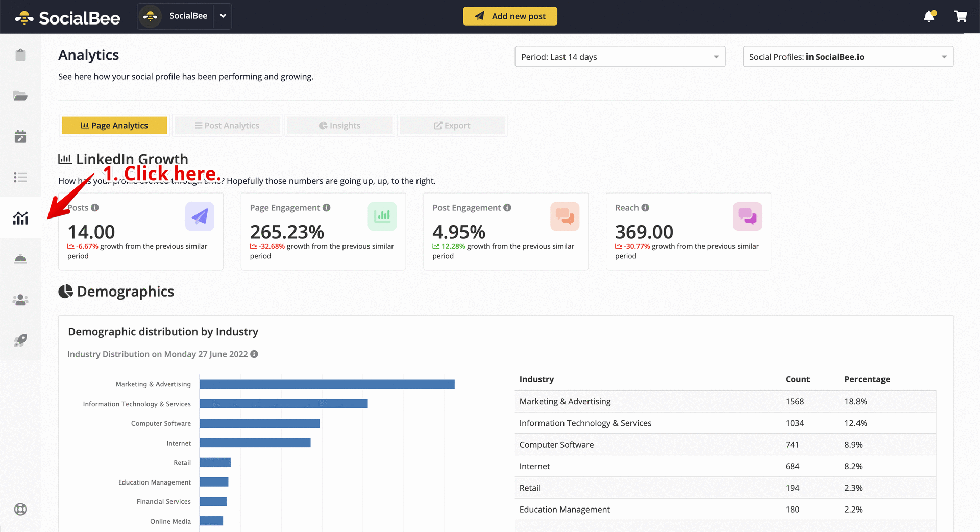Screen dimensions: 980x532
Task: Switch to the Post Analytics tab
Action: [227, 126]
